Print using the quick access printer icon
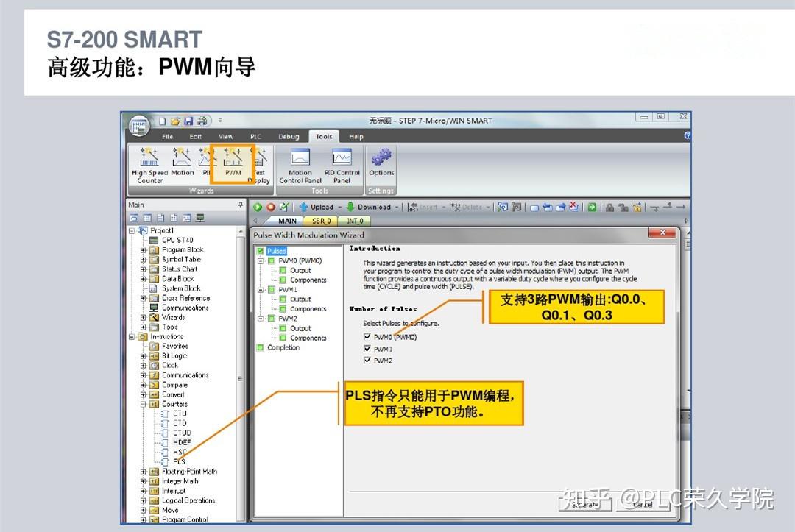Screen dimensions: 795x532 [202, 121]
